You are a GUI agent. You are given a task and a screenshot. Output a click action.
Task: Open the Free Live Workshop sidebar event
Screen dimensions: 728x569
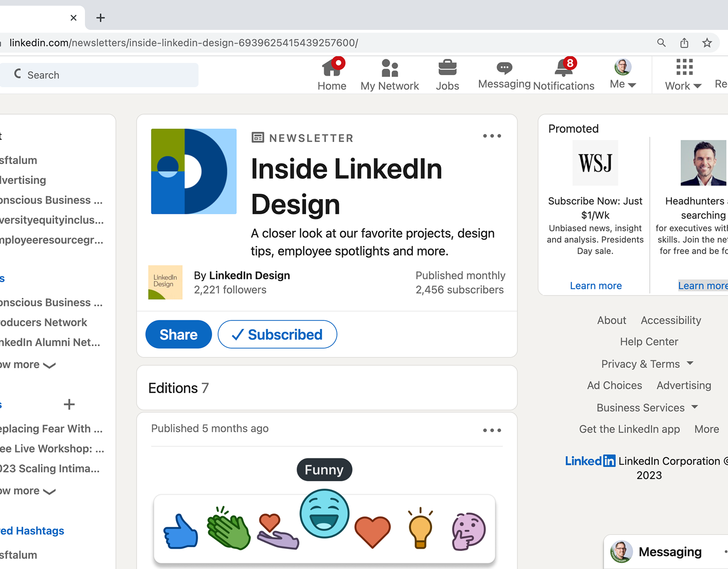coord(52,449)
